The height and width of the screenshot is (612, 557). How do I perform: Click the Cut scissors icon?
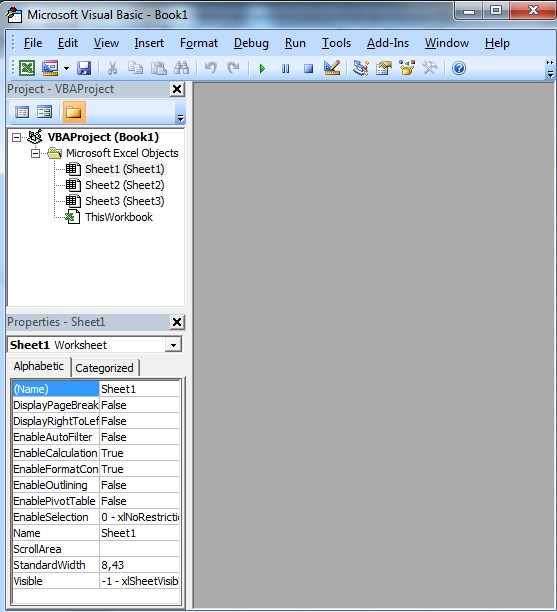pyautogui.click(x=112, y=68)
